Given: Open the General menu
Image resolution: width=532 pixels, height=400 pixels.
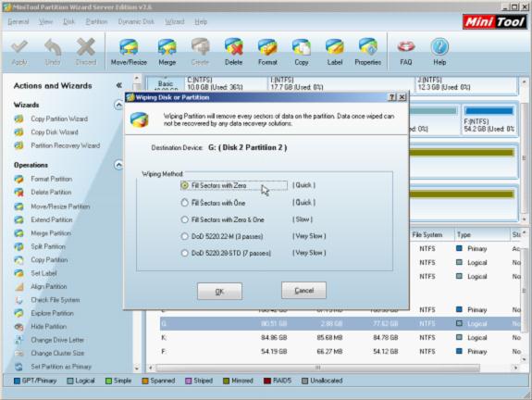Looking at the screenshot, I should pos(19,21).
